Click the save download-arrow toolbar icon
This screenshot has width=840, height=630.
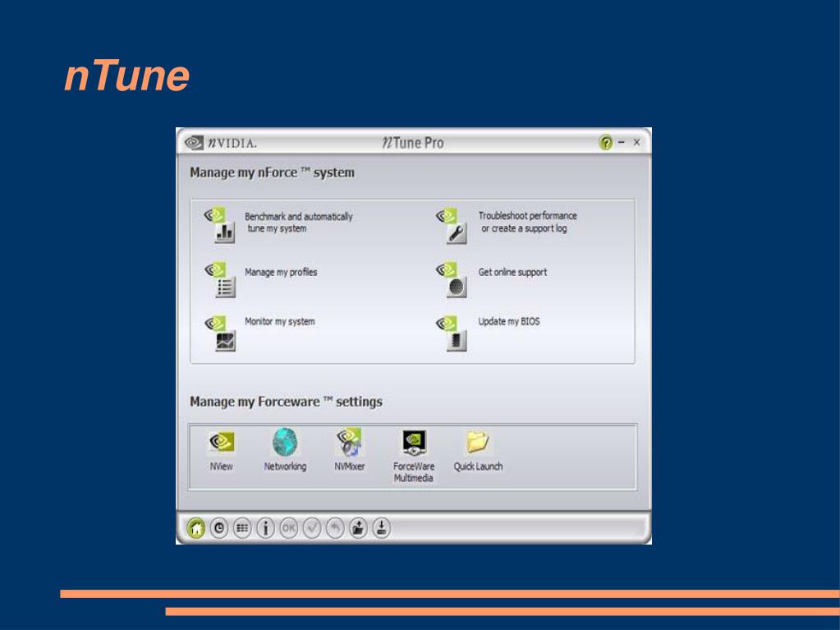(x=382, y=528)
